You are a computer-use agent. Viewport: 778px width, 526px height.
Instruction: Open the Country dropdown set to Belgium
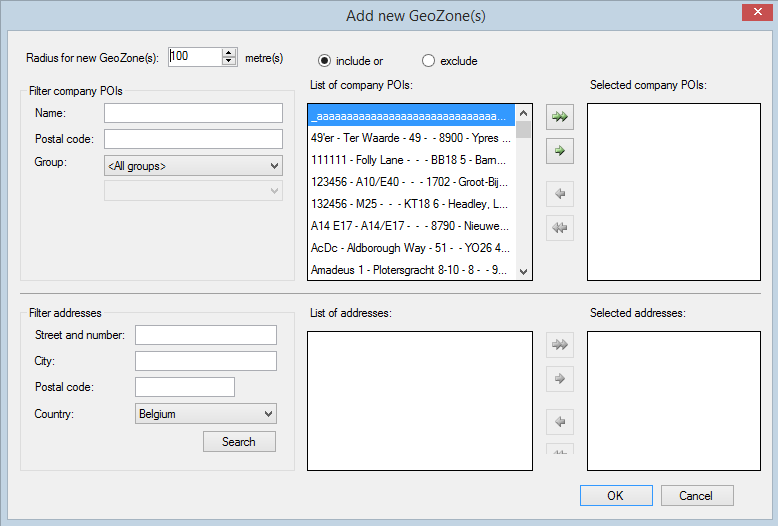(x=205, y=414)
